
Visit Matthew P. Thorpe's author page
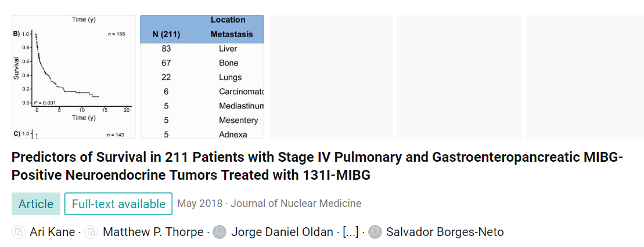153,232
